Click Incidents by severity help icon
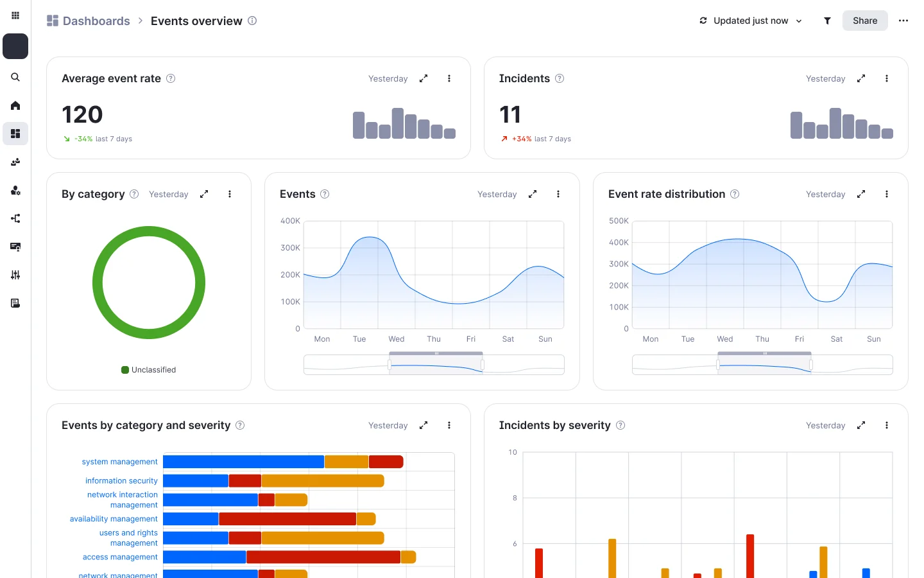Screen dimensions: 924x578 (620, 425)
